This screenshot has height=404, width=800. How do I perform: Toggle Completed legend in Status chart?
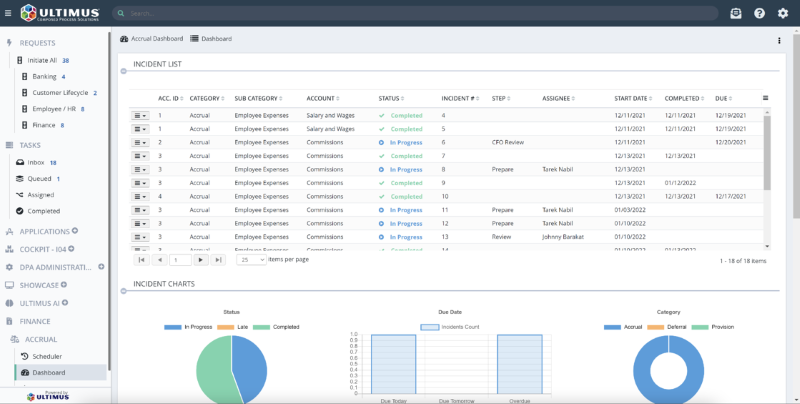click(x=276, y=327)
